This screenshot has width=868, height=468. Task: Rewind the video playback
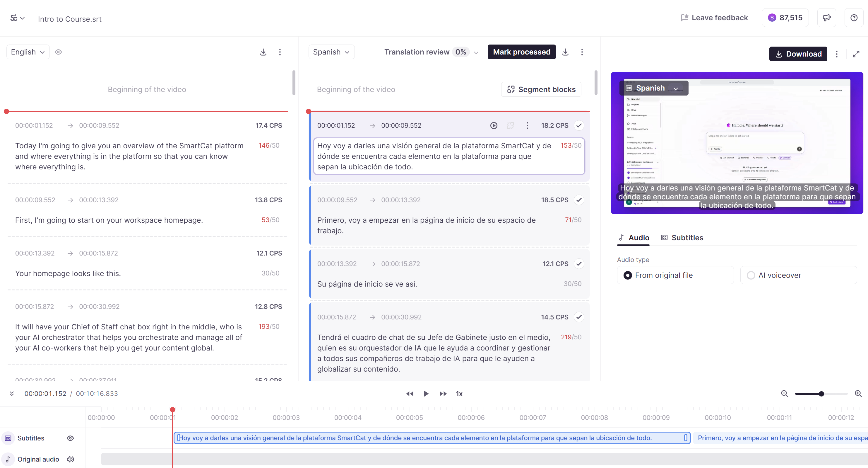tap(409, 394)
